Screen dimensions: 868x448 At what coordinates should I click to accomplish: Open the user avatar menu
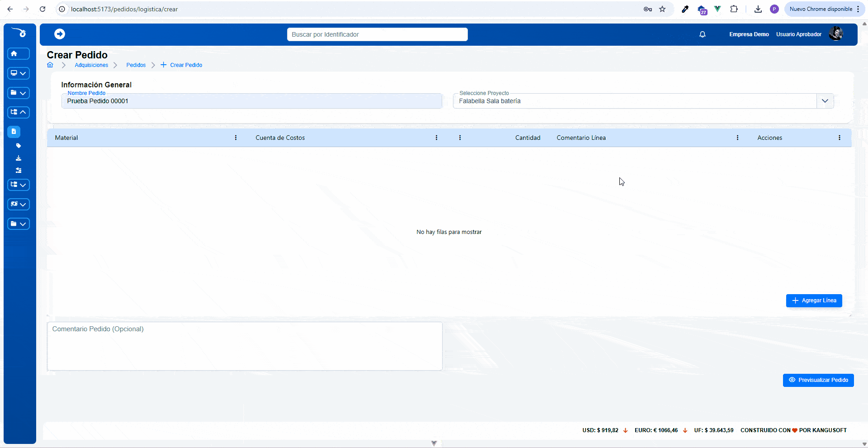click(x=836, y=34)
